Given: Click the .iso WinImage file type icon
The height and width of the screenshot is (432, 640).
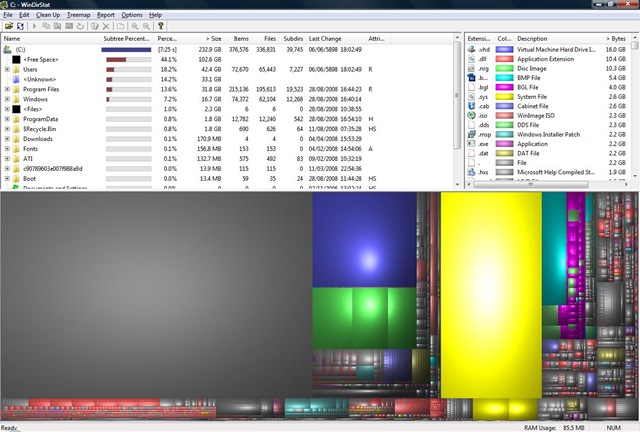Looking at the screenshot, I should [471, 119].
